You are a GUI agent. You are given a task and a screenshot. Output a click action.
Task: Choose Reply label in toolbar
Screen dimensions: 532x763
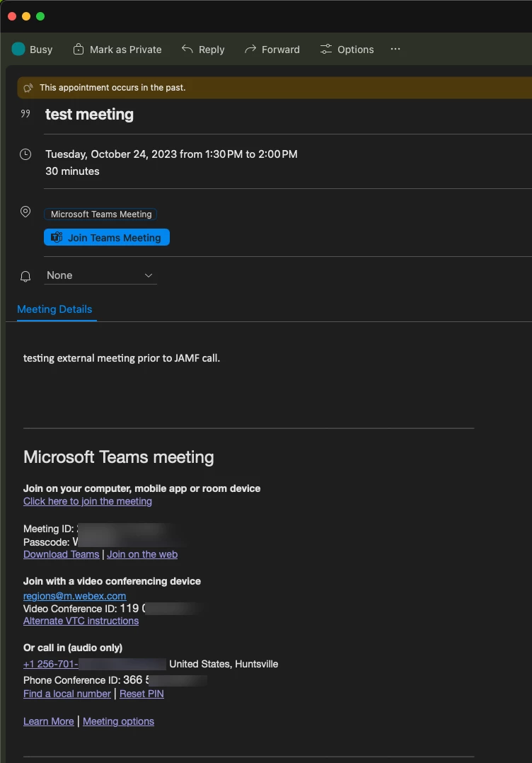(x=212, y=50)
